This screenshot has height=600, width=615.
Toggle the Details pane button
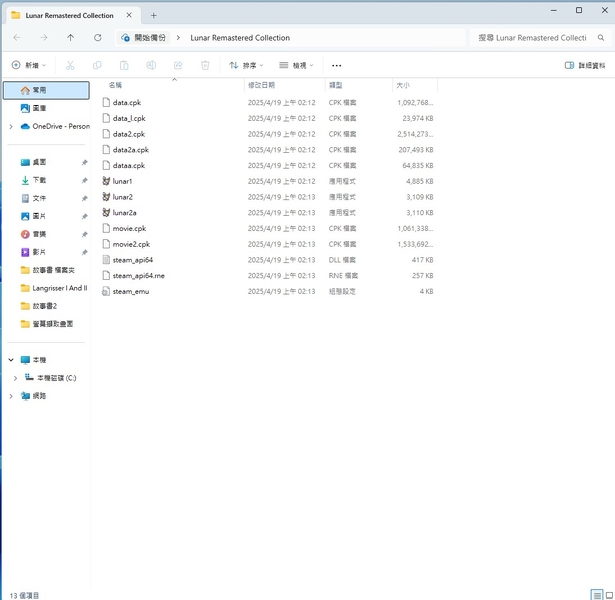(585, 65)
